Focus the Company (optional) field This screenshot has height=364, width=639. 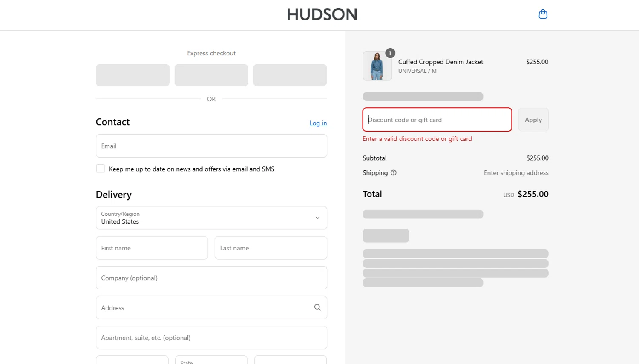tap(211, 278)
